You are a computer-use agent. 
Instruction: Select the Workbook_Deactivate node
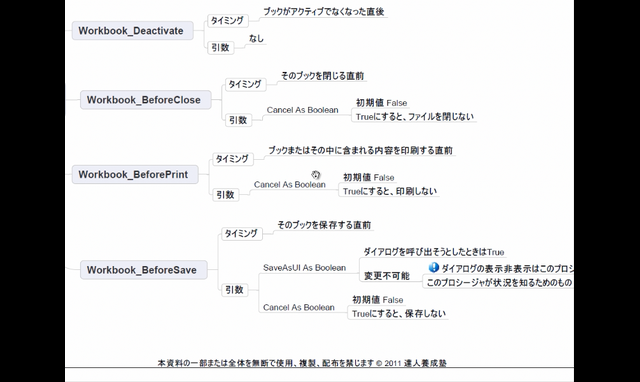tap(132, 31)
